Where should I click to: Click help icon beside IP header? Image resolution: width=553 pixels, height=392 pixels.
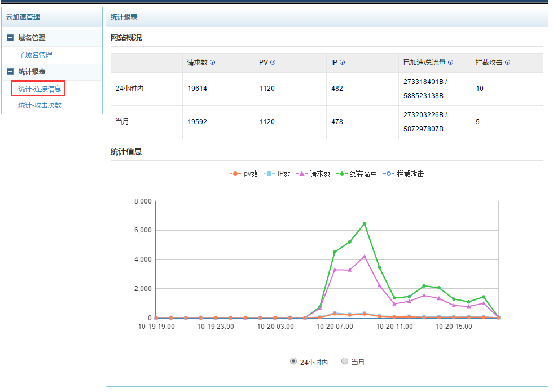coord(343,63)
